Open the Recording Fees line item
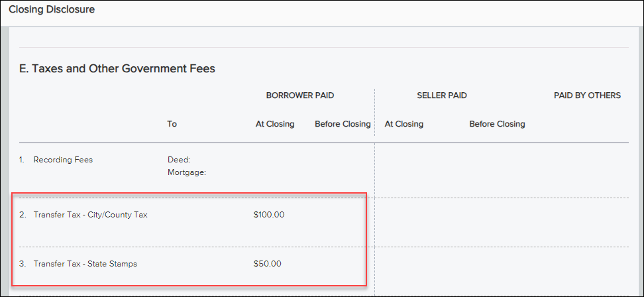 tap(63, 160)
